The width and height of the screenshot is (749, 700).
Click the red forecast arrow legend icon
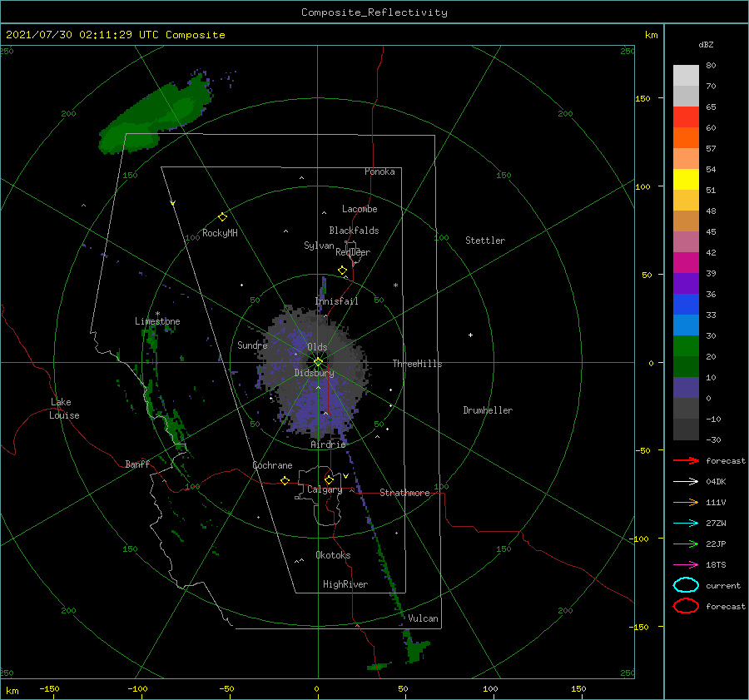(686, 460)
